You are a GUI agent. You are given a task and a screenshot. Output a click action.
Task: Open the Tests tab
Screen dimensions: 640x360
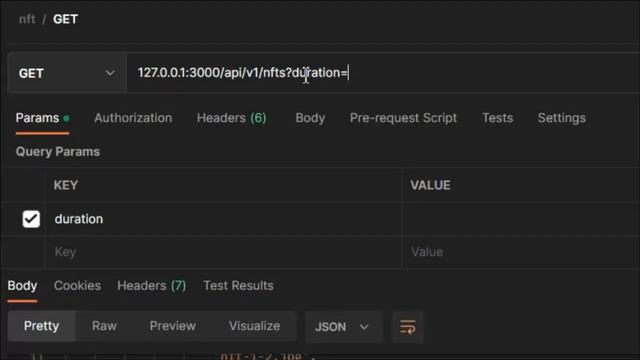(498, 118)
